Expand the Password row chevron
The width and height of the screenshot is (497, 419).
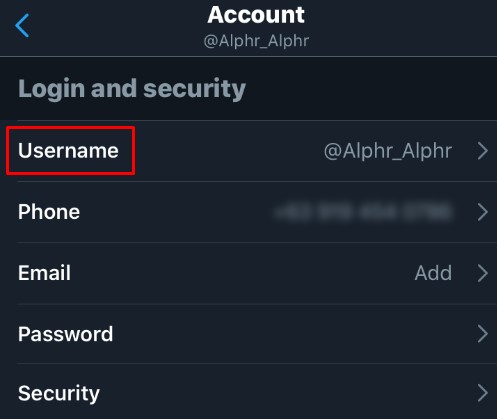(482, 334)
